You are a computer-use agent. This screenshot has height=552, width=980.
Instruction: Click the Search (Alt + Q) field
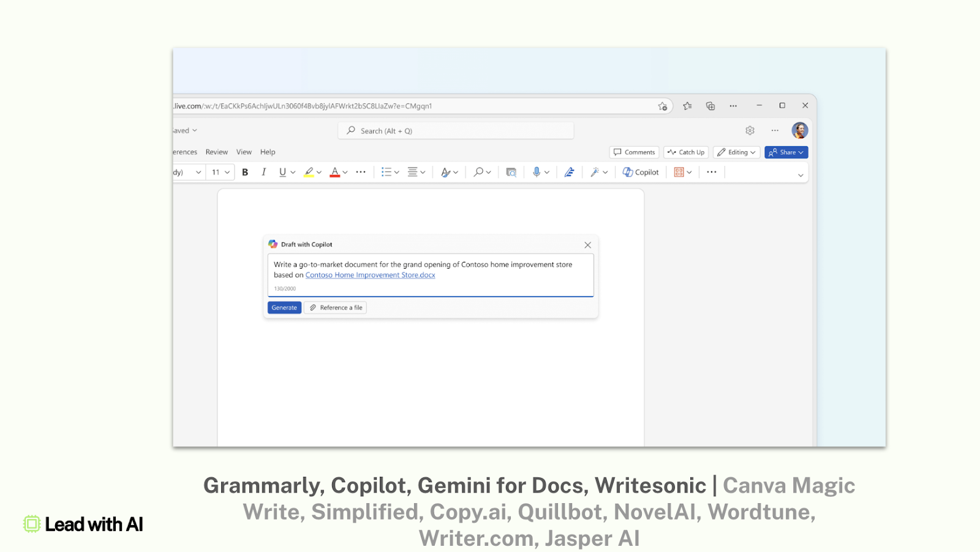coord(456,131)
